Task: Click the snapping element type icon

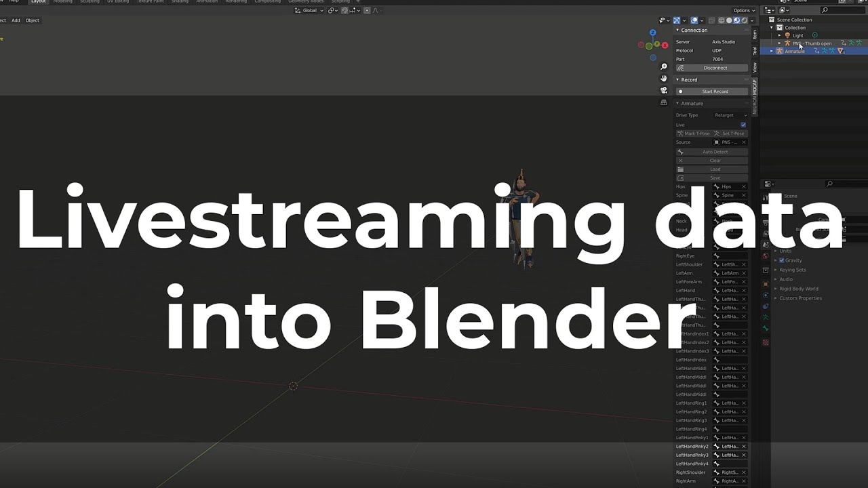Action: [355, 10]
